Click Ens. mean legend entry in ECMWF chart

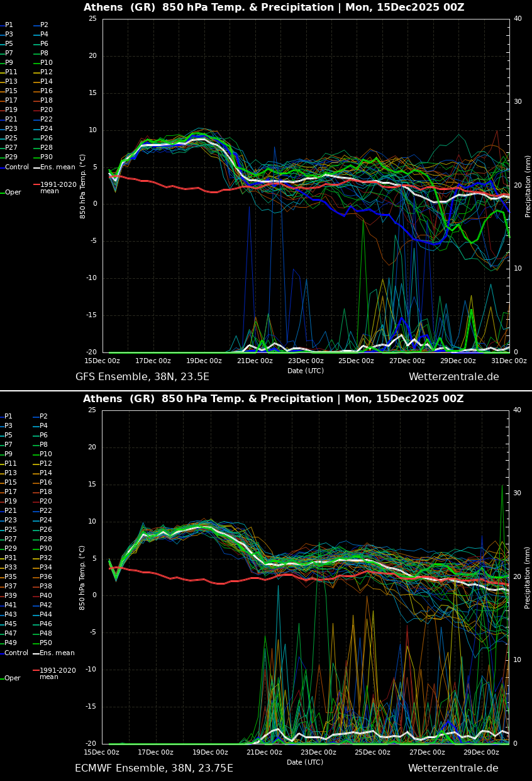[57, 653]
